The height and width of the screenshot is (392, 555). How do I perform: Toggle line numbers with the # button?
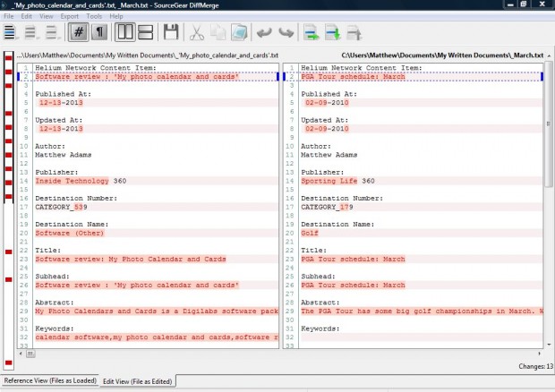[79, 32]
